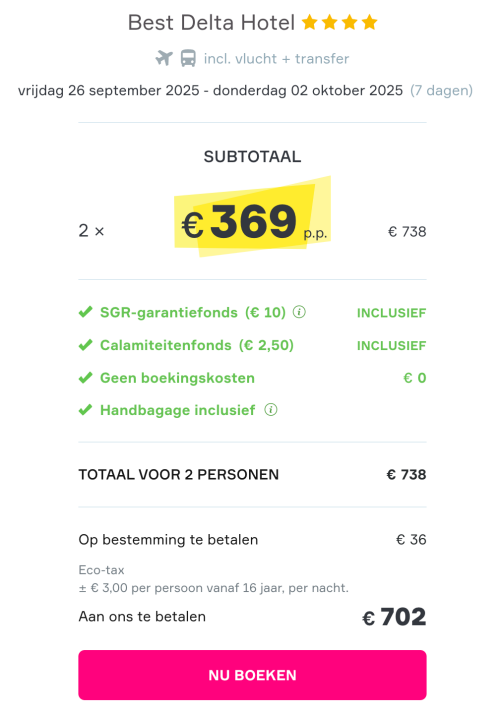The image size is (500, 715).
Task: Click the Calamiteitenfonds green checkmark
Action: pyautogui.click(x=85, y=345)
